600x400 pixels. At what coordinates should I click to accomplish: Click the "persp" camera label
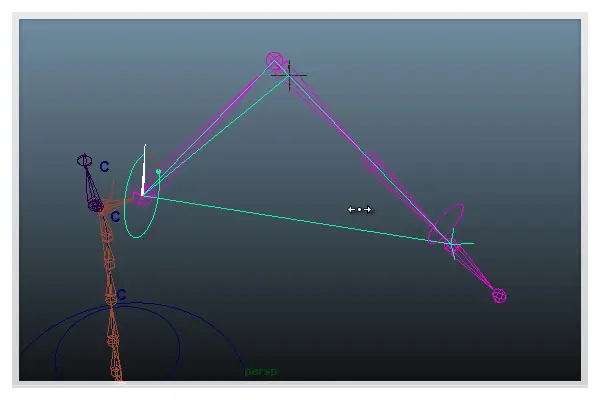261,371
